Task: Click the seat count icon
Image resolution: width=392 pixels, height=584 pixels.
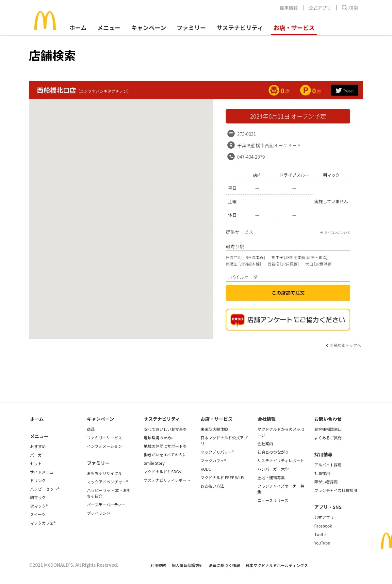Action: (274, 90)
